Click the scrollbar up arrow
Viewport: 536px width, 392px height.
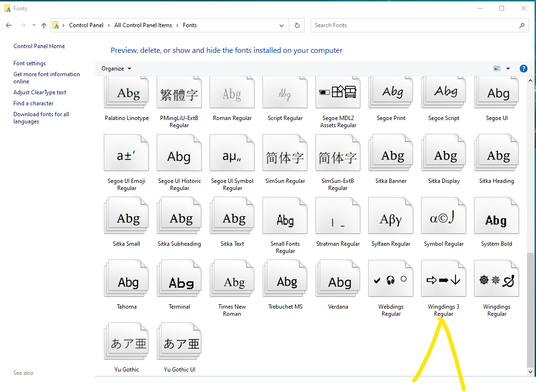530,80
